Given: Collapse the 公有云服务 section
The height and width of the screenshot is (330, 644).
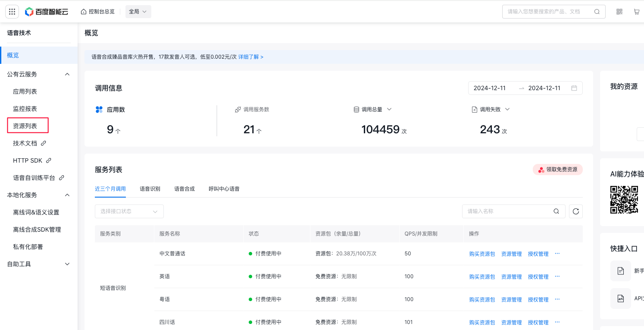Looking at the screenshot, I should point(67,74).
